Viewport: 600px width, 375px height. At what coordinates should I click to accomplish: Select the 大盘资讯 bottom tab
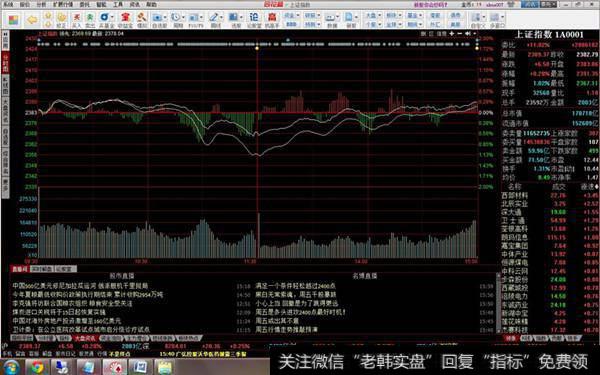[85, 338]
